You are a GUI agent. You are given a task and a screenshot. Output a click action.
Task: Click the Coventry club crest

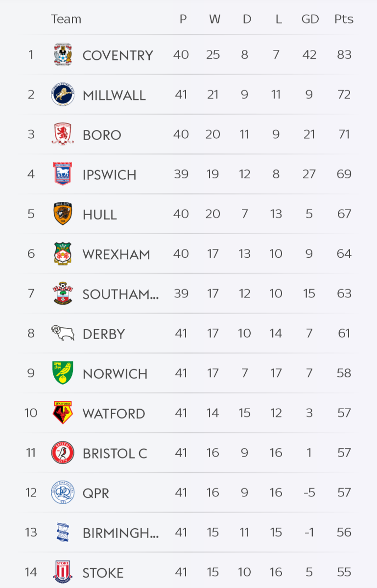[x=63, y=55]
